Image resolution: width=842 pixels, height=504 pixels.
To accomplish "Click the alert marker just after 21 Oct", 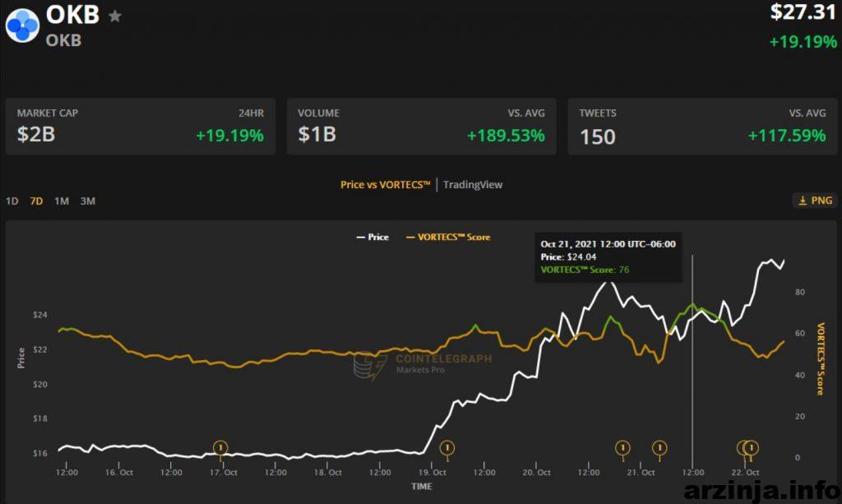I will 659,448.
